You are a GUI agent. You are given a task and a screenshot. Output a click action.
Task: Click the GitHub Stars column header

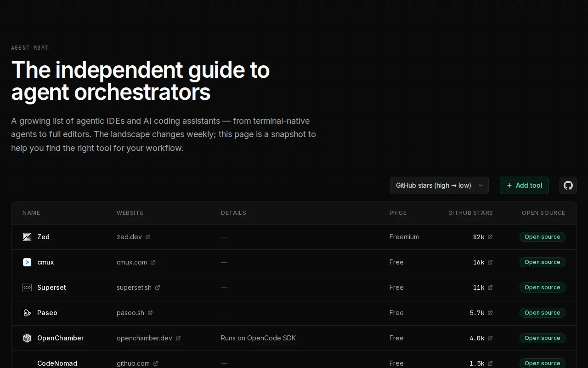coord(470,213)
